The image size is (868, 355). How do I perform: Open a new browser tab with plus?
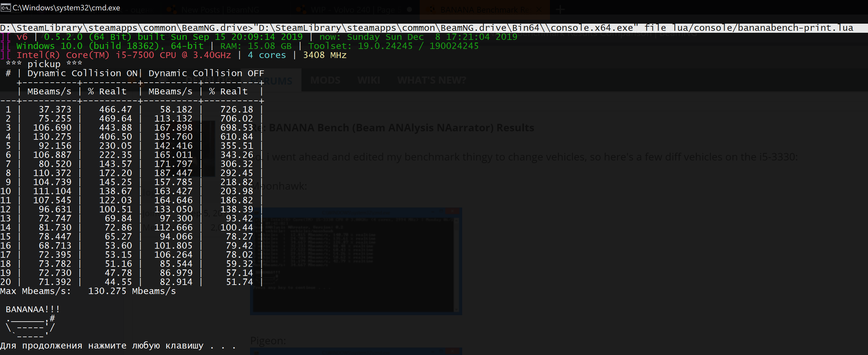(x=560, y=10)
